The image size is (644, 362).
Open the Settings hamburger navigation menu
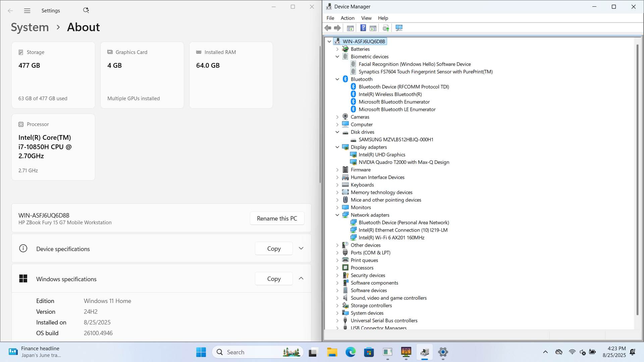[x=27, y=11]
